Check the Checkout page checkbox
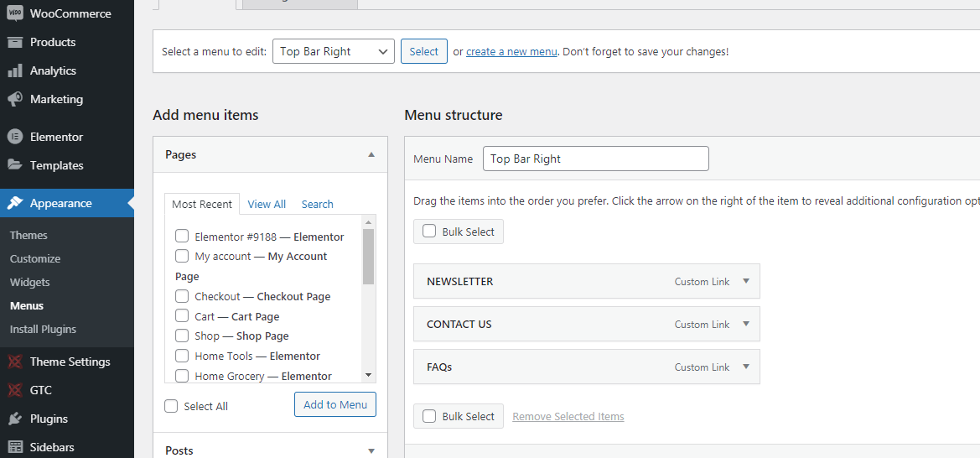This screenshot has width=980, height=458. [x=182, y=296]
